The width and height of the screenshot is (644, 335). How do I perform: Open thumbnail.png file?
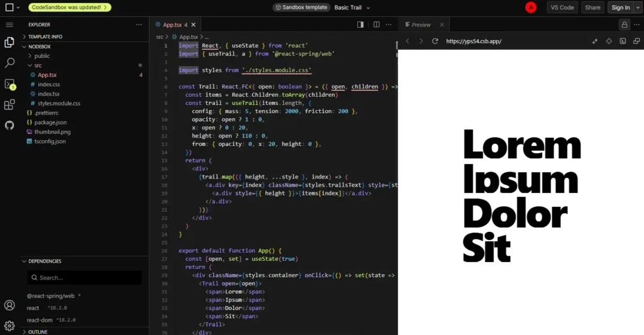click(x=52, y=131)
